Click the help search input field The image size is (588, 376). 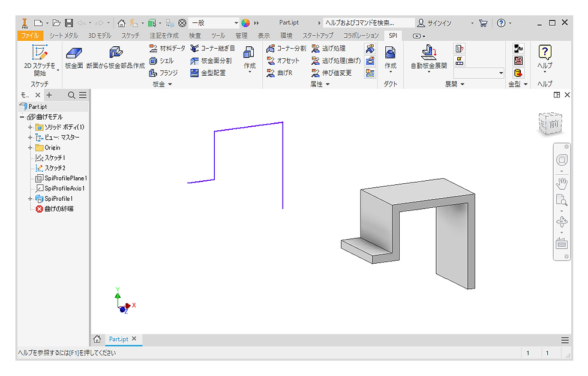click(369, 23)
